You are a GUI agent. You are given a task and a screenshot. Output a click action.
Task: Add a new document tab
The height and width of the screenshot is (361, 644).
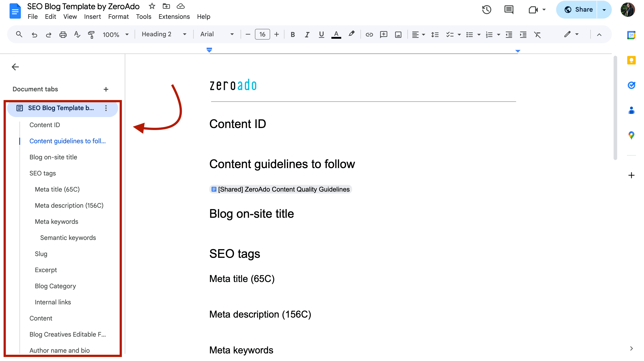[x=106, y=89]
